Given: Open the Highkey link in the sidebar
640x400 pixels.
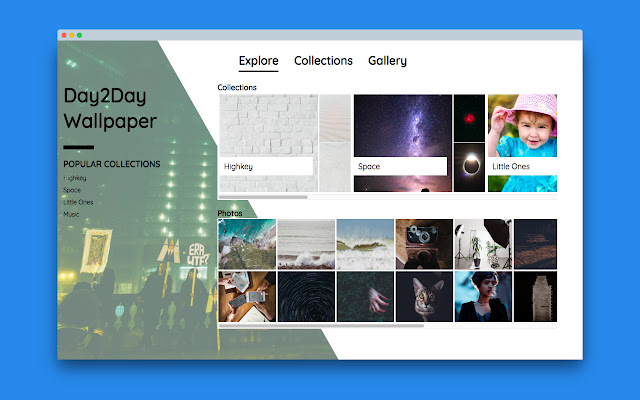Looking at the screenshot, I should pyautogui.click(x=75, y=178).
